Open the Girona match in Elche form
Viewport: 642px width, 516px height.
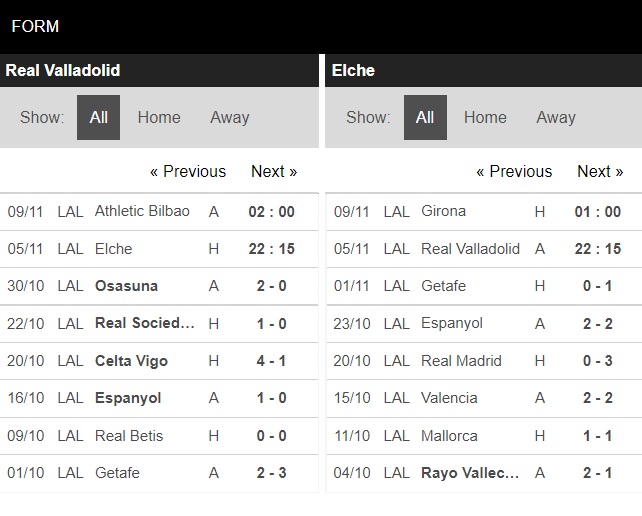(484, 212)
